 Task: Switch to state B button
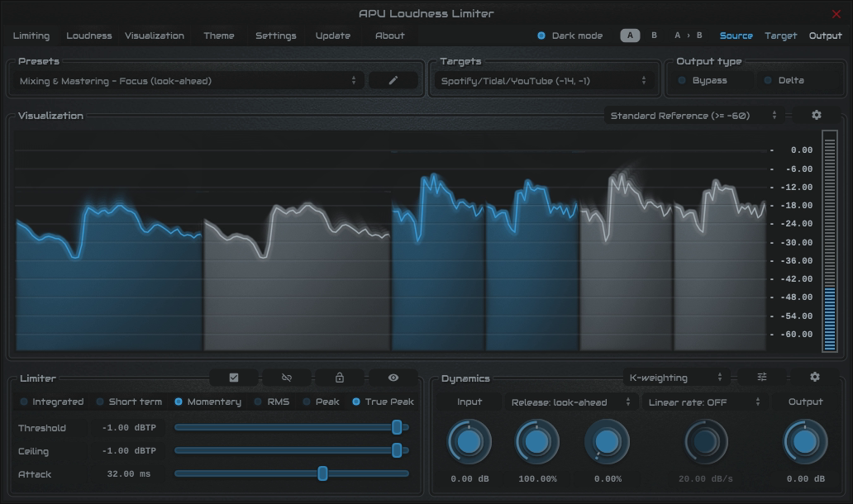point(654,36)
